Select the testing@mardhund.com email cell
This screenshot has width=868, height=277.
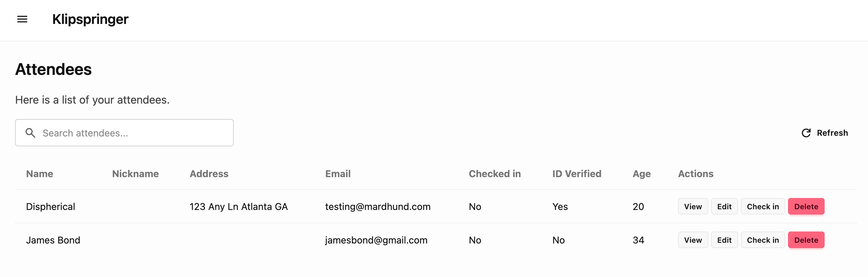click(x=378, y=207)
